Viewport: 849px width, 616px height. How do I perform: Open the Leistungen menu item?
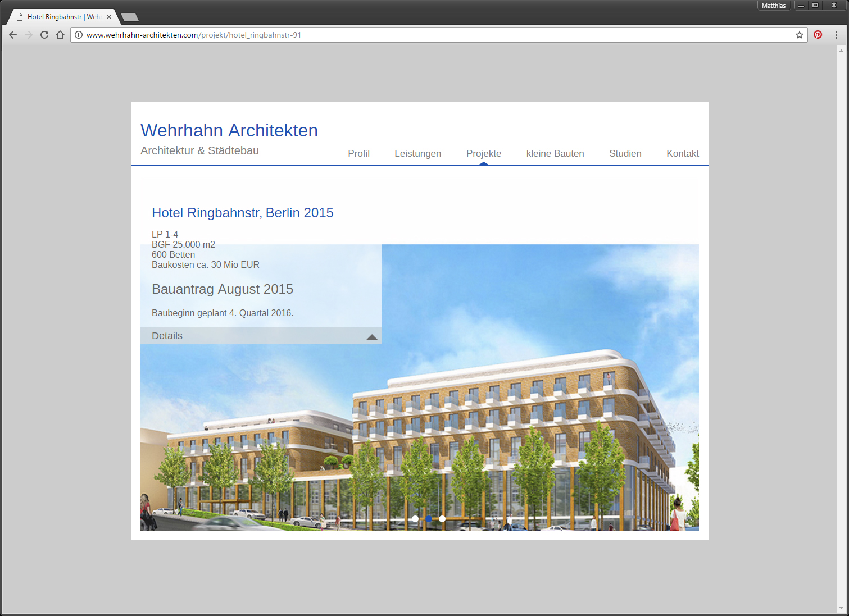click(417, 153)
